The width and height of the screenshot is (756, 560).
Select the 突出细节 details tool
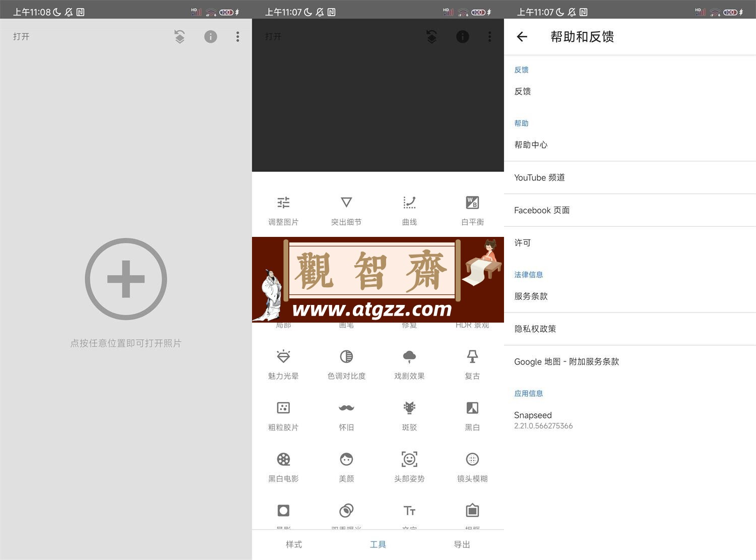[346, 211]
